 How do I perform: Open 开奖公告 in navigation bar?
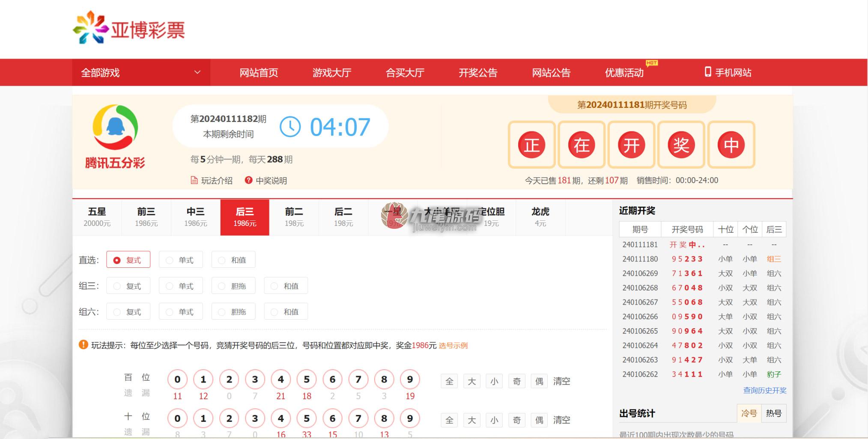coord(478,73)
